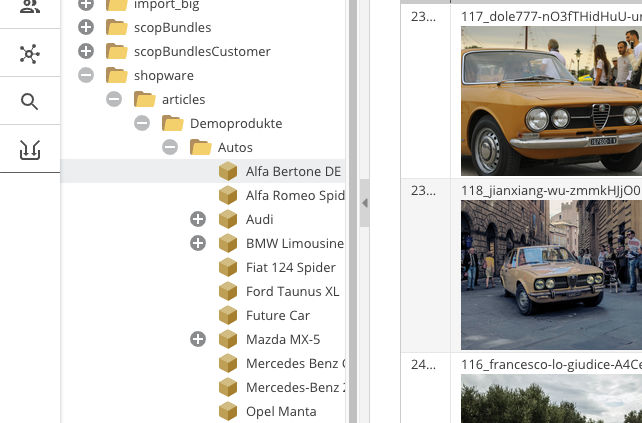Select the shopware tree label

[x=164, y=76]
